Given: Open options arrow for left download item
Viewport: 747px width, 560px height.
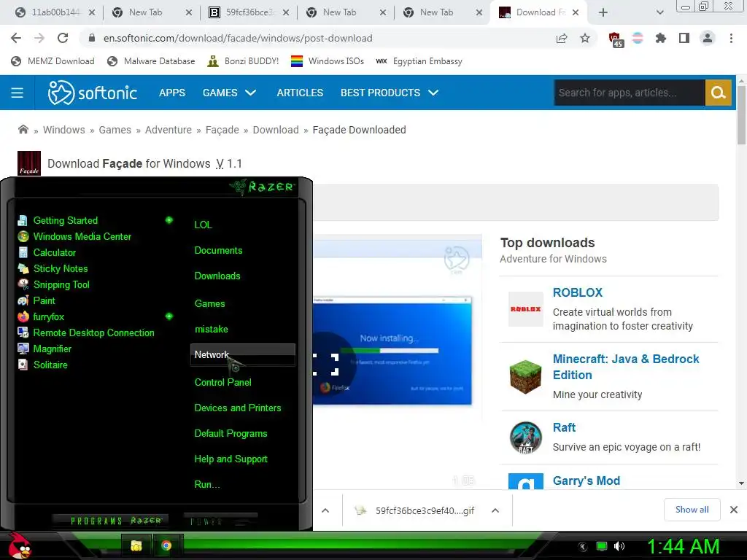Looking at the screenshot, I should click(325, 510).
